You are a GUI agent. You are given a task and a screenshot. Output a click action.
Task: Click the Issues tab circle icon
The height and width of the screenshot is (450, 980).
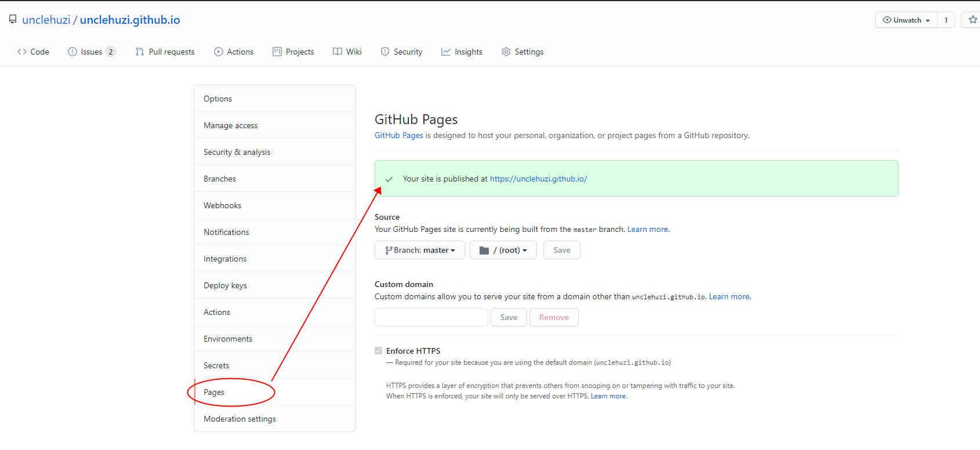(72, 52)
